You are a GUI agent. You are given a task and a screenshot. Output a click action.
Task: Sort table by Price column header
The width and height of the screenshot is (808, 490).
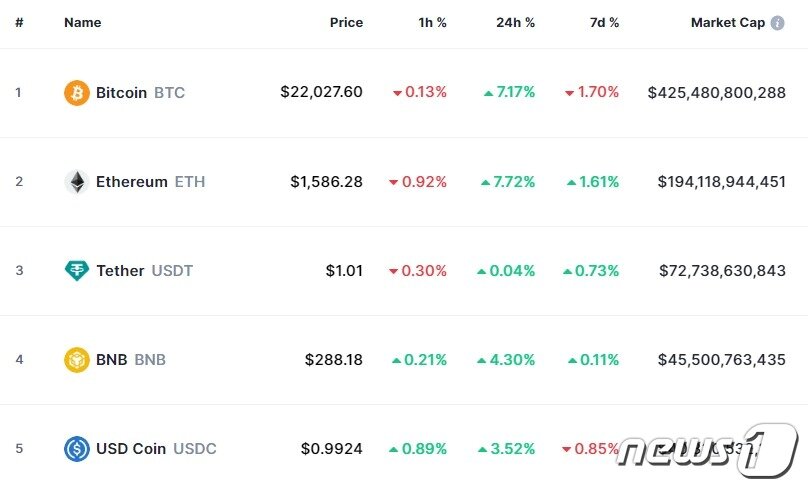346,23
